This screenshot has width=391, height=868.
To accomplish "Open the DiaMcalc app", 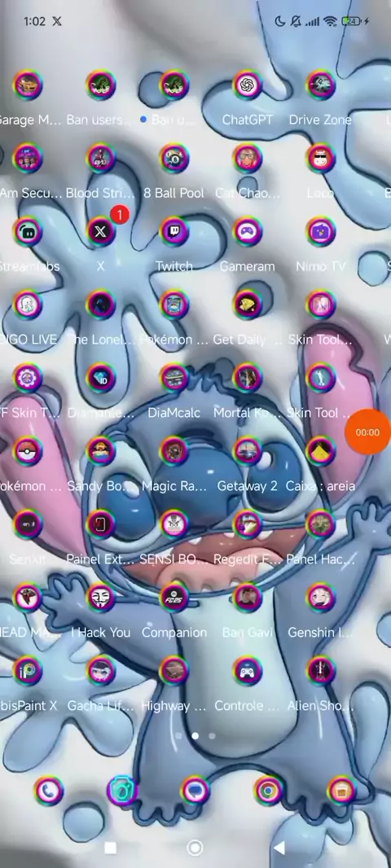I will [174, 378].
